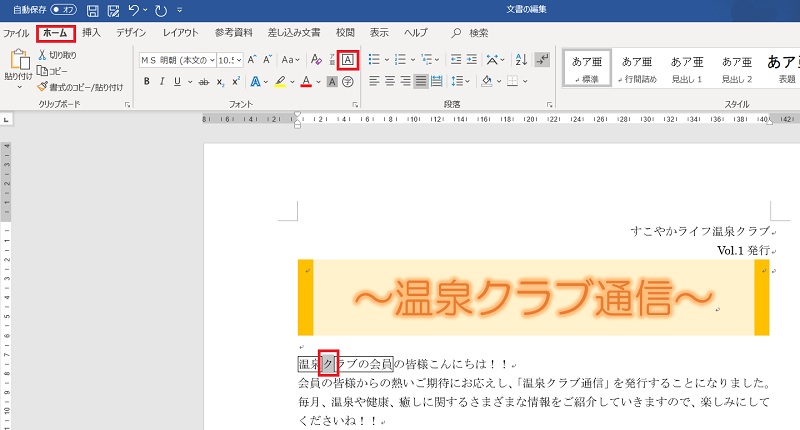Open the ファイル tab
Viewport: 800px width, 430px height.
pyautogui.click(x=16, y=33)
